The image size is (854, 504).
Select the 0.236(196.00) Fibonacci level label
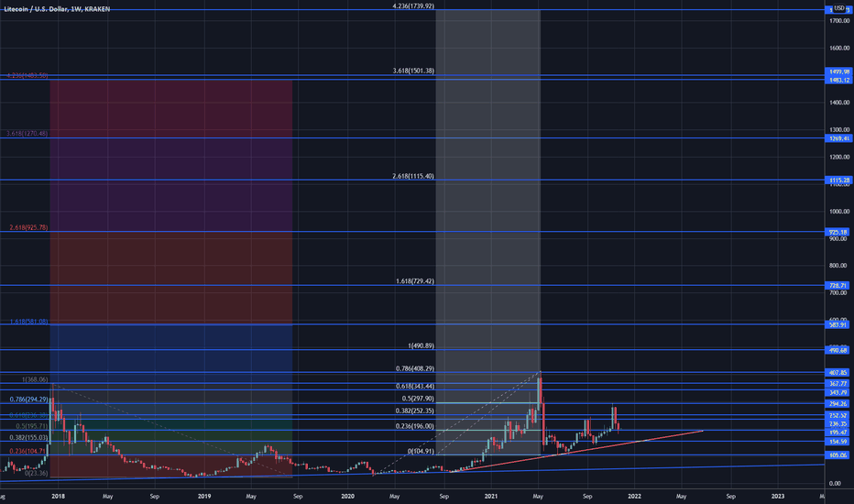coord(415,426)
